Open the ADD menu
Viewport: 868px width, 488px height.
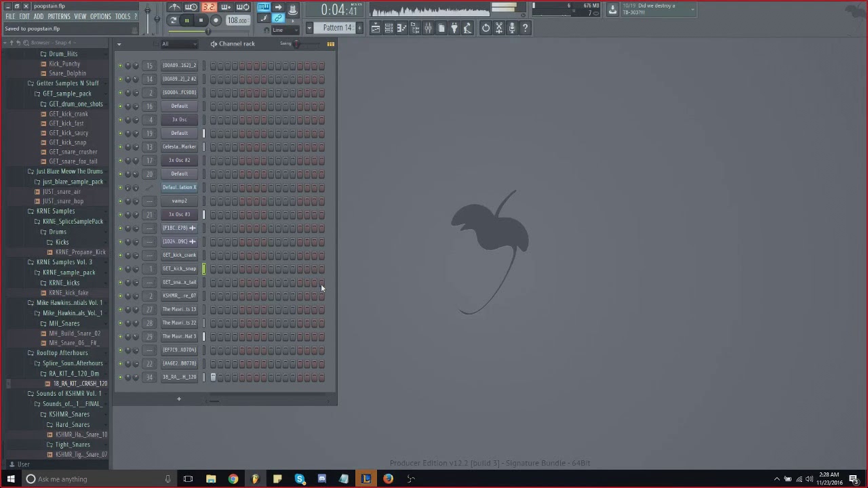[39, 16]
